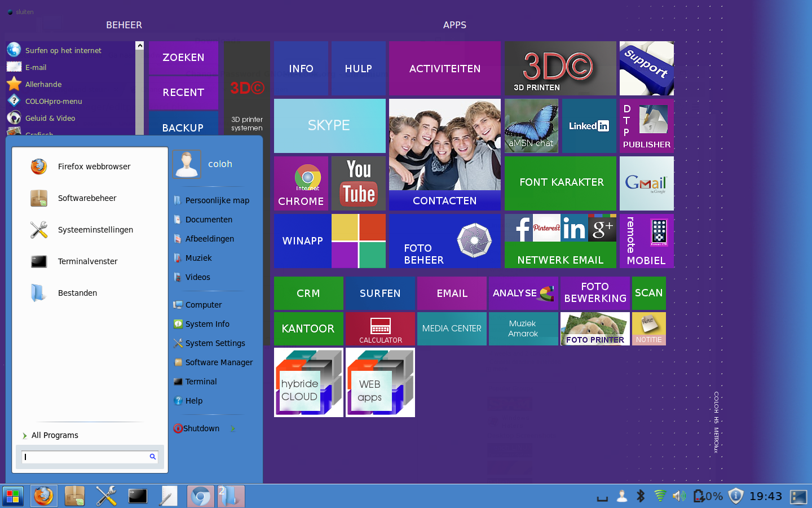
Task: Open the NETWERK EMAIL tile
Action: click(x=561, y=241)
